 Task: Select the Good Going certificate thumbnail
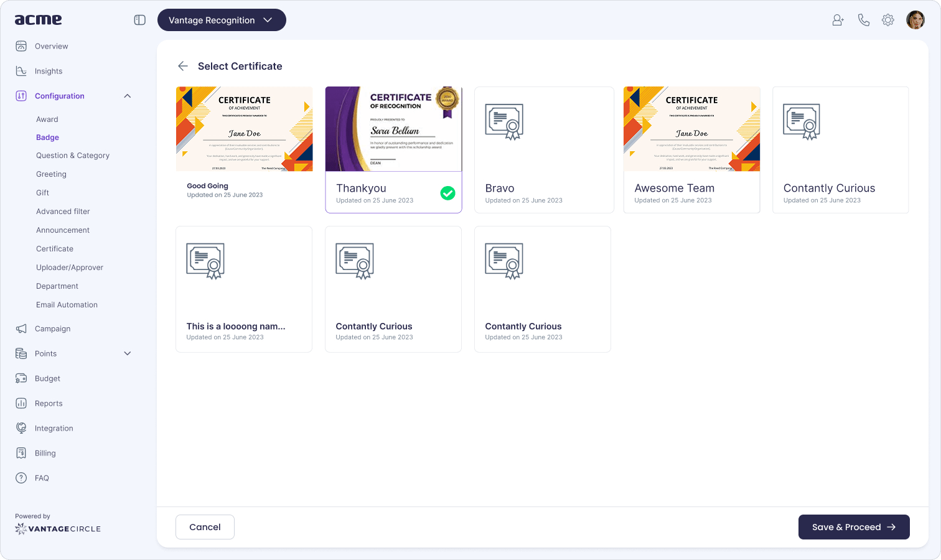coord(244,129)
